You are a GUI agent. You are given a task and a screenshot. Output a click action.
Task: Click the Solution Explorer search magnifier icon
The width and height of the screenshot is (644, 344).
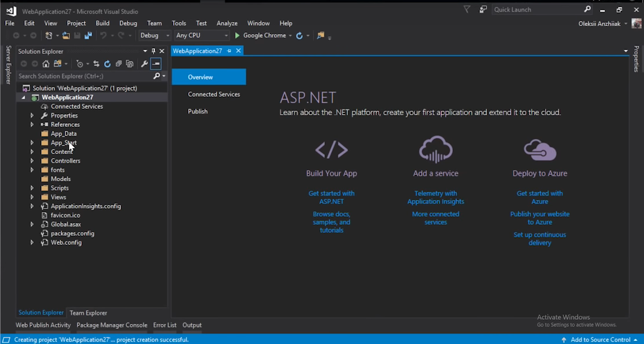[x=156, y=76]
